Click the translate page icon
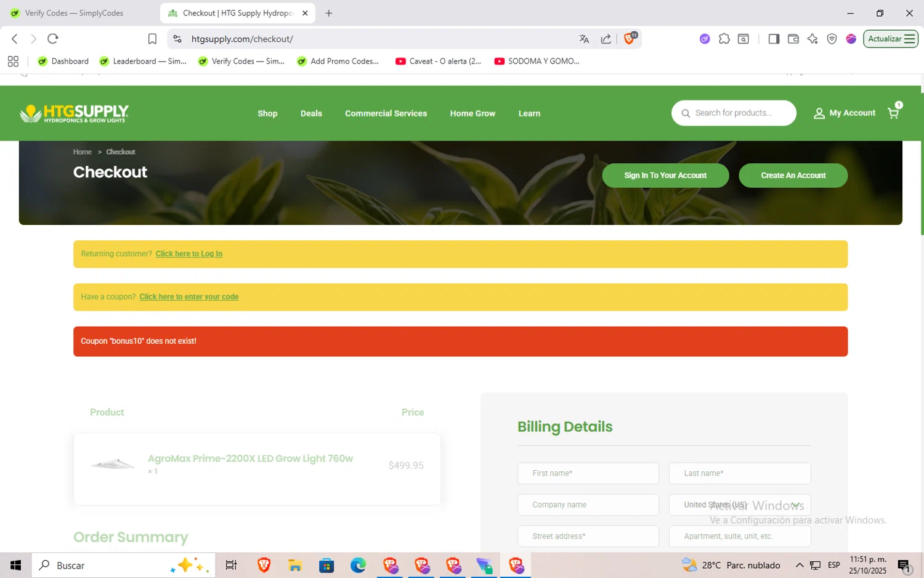The image size is (924, 578). point(584,39)
